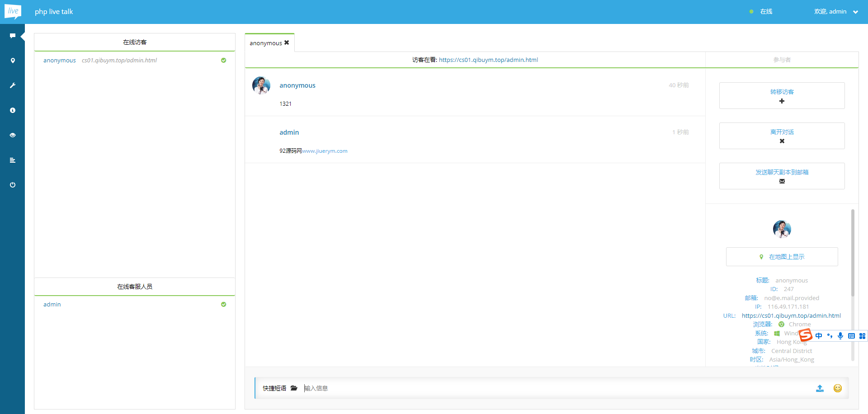Open the Sogou soft keyboard icon
The height and width of the screenshot is (414, 868).
tap(851, 336)
